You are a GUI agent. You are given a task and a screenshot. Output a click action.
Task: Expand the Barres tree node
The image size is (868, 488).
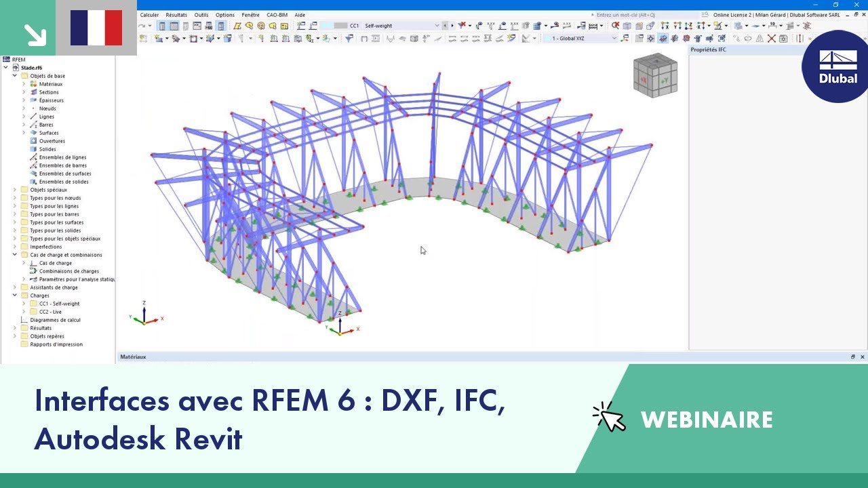point(24,125)
